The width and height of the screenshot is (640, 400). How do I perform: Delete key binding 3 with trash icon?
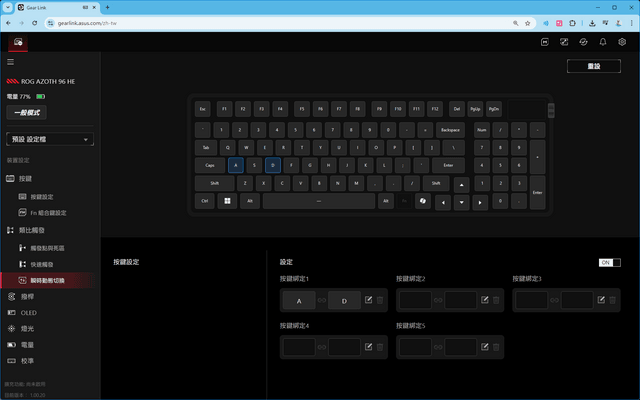(x=613, y=300)
